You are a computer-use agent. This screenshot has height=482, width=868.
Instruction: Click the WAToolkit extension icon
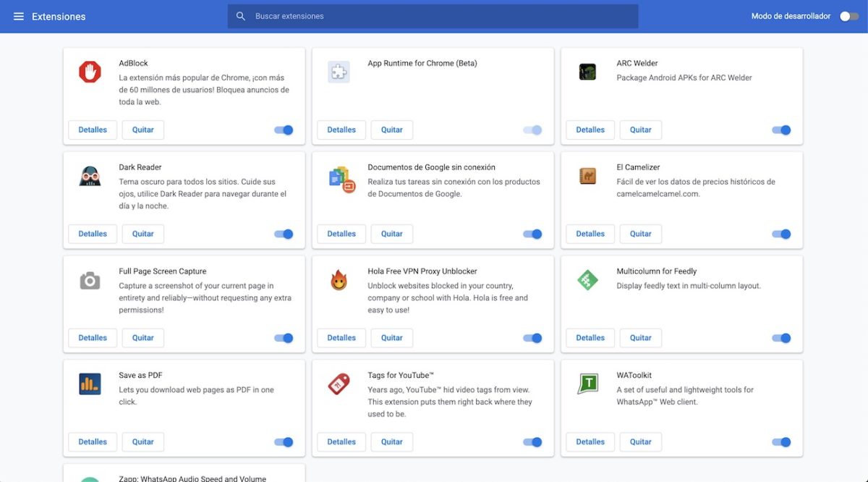[587, 384]
